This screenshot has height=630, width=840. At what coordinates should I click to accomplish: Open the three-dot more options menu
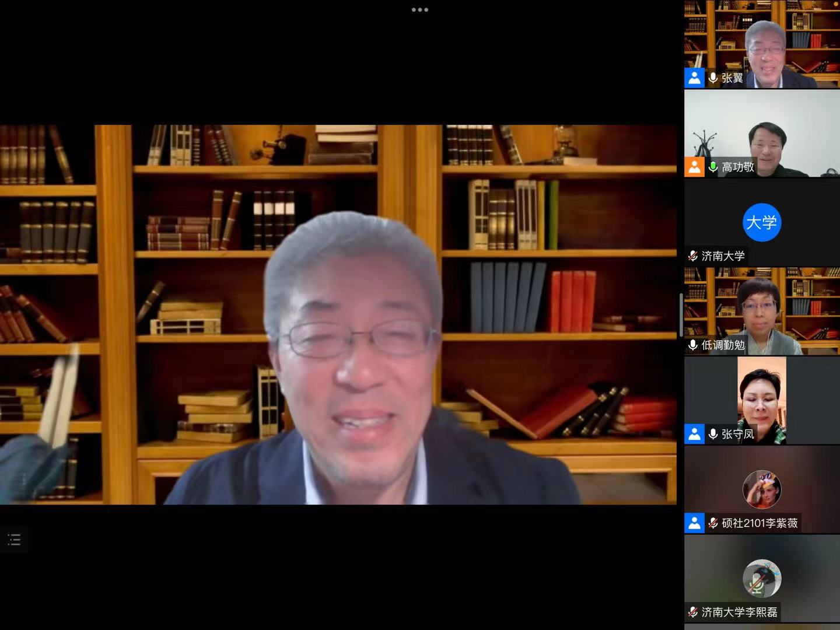click(420, 10)
